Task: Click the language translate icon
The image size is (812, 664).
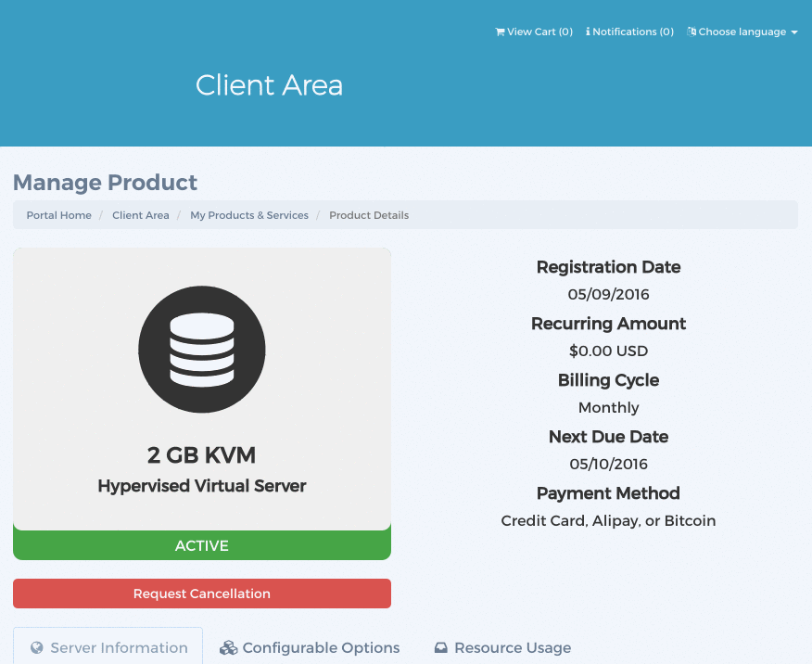Action: (x=691, y=32)
